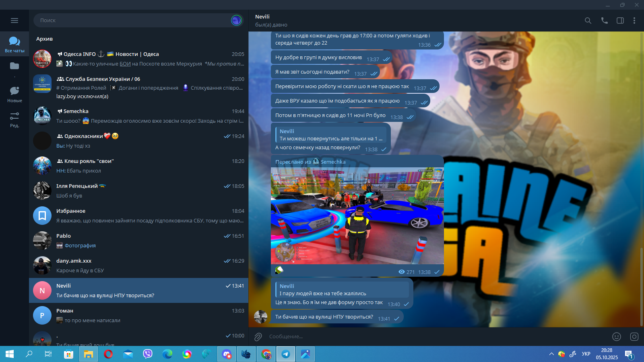Click the БОИ link in the Одесса INFO preview
This screenshot has width=644, height=362.
pos(125,64)
